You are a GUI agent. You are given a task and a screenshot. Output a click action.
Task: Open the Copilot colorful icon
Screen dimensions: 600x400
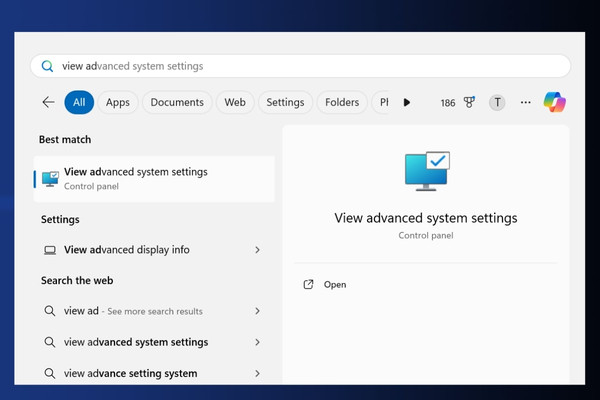point(554,102)
